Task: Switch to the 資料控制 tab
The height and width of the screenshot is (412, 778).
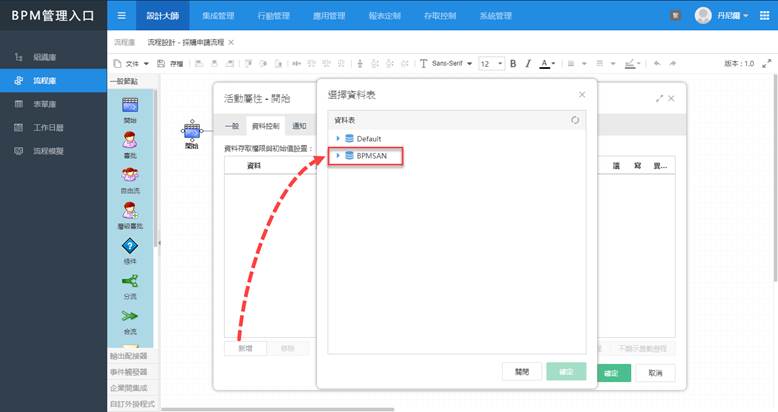Action: pos(265,126)
